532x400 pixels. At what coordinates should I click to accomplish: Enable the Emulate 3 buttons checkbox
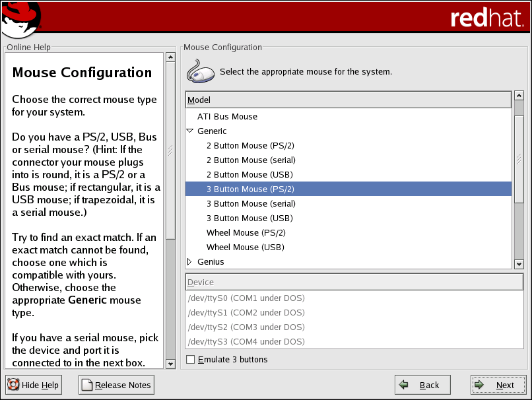[x=191, y=360]
